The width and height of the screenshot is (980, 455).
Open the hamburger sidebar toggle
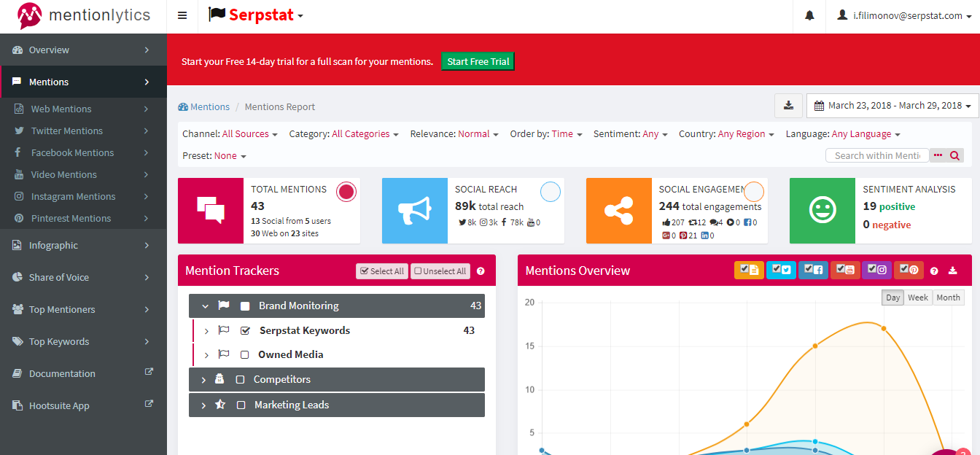pyautogui.click(x=182, y=15)
